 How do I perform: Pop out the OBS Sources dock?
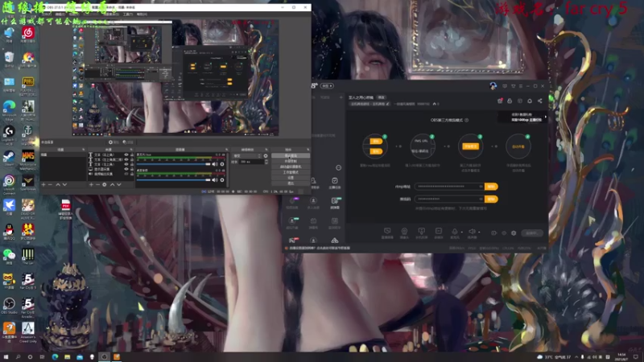[x=131, y=150]
